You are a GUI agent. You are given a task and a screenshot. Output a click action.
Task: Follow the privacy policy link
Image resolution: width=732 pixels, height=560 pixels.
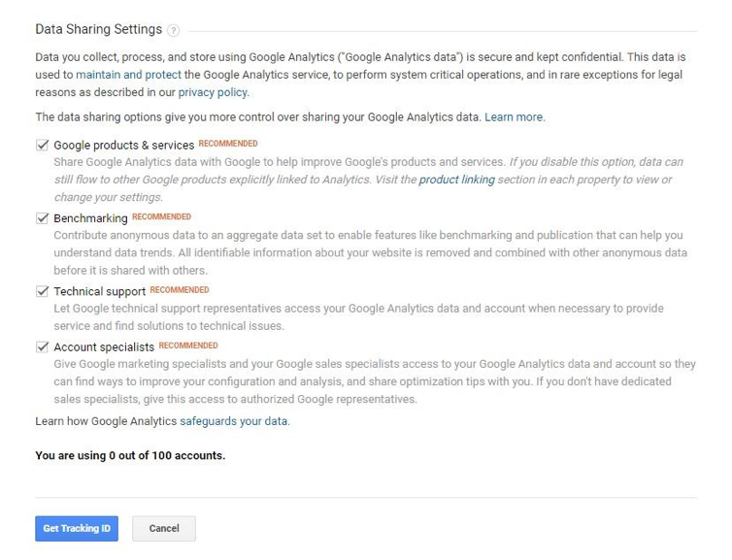[214, 92]
